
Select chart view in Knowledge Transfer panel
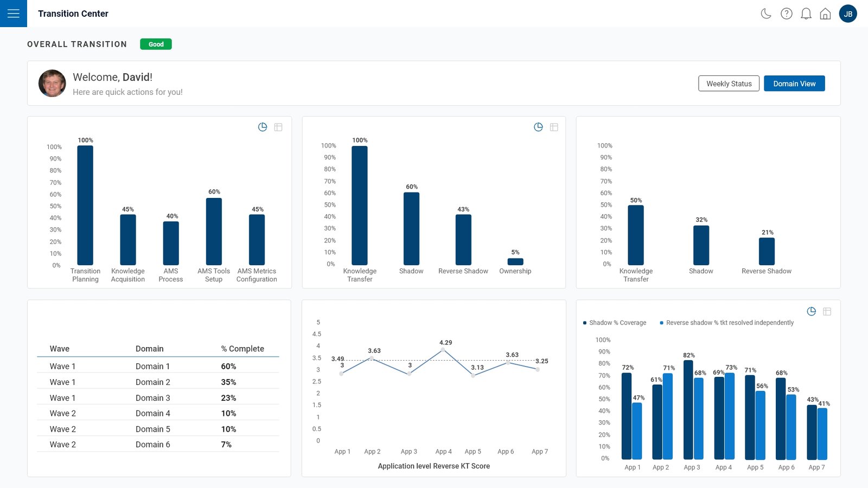538,127
